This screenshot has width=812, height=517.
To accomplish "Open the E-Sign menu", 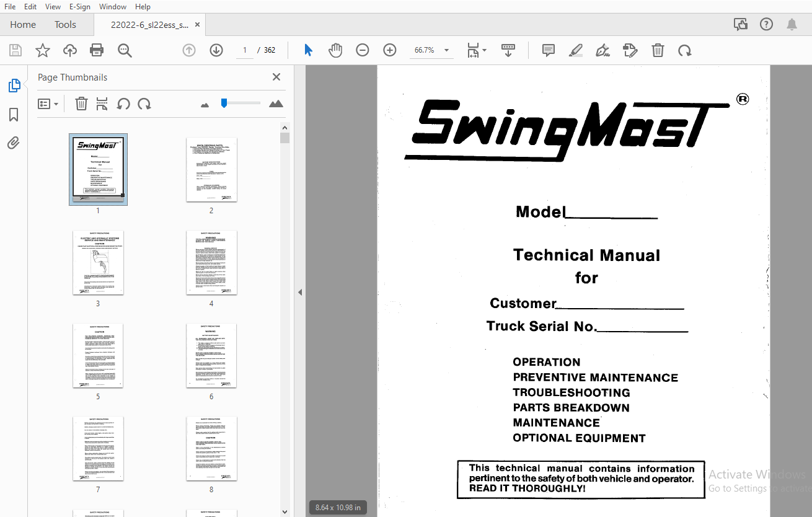I will [x=80, y=6].
